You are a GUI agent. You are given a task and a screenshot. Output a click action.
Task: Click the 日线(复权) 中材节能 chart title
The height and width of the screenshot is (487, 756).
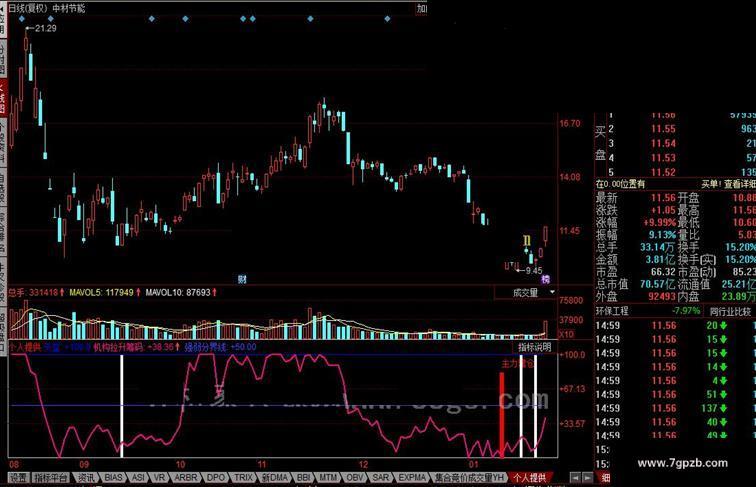pos(47,8)
